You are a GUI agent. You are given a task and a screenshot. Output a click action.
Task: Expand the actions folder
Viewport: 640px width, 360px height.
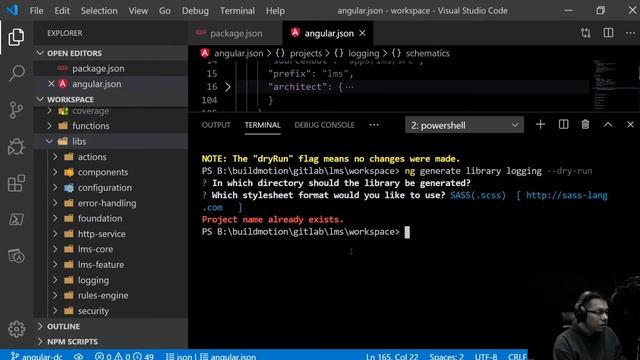click(x=55, y=157)
